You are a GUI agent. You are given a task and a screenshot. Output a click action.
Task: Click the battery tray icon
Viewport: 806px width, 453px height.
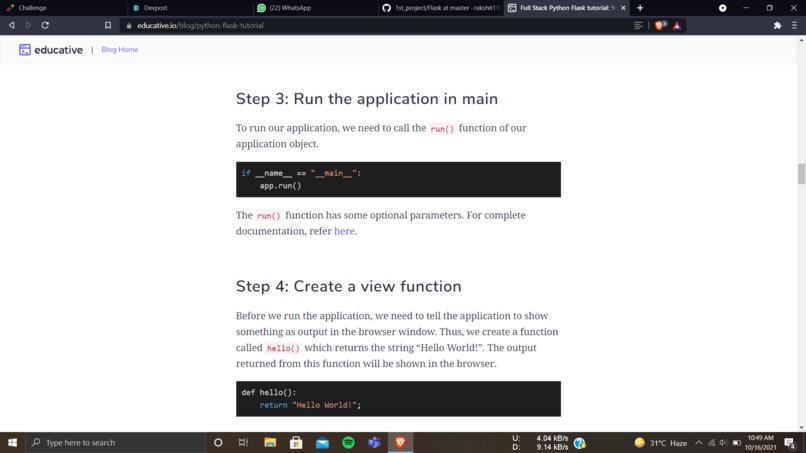click(x=737, y=443)
